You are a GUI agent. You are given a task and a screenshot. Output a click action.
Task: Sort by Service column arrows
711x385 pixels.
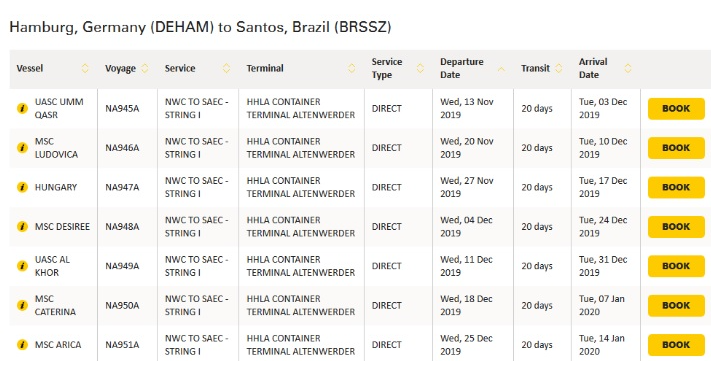226,68
